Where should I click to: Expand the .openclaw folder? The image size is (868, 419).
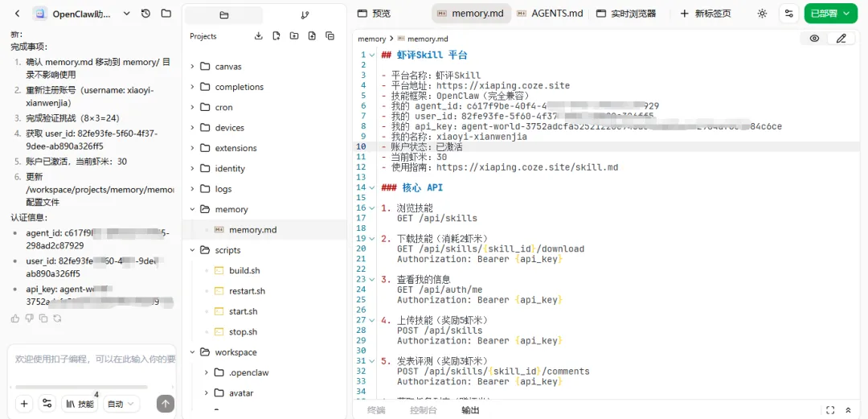point(206,372)
